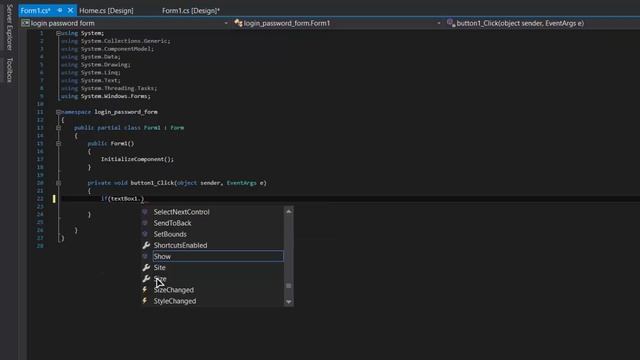
Task: Click the lightning event icon beside SizeChanged
Action: (145, 290)
